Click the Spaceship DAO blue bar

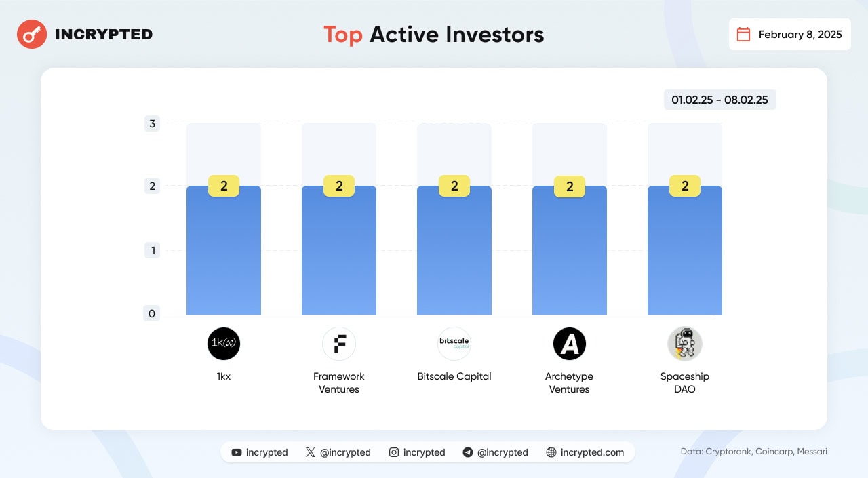pos(685,250)
